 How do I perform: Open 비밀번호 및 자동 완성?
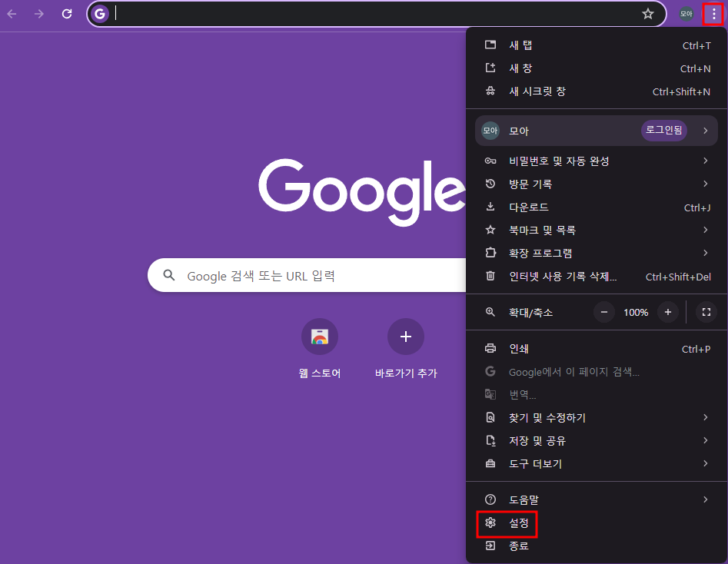pos(597,161)
